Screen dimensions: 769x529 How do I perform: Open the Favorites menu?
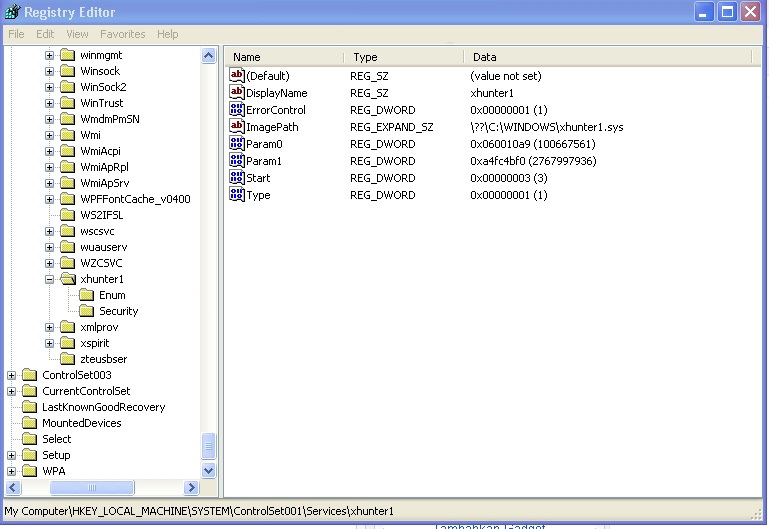tap(123, 34)
